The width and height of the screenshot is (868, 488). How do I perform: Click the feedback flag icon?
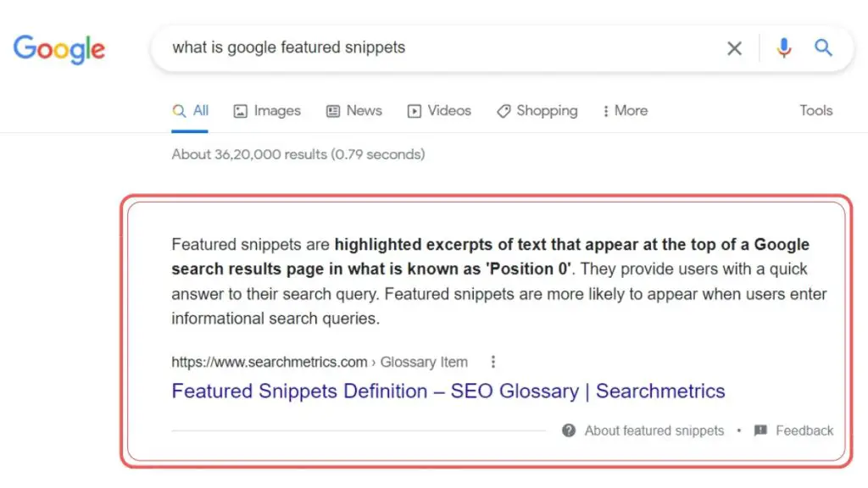[x=760, y=430]
